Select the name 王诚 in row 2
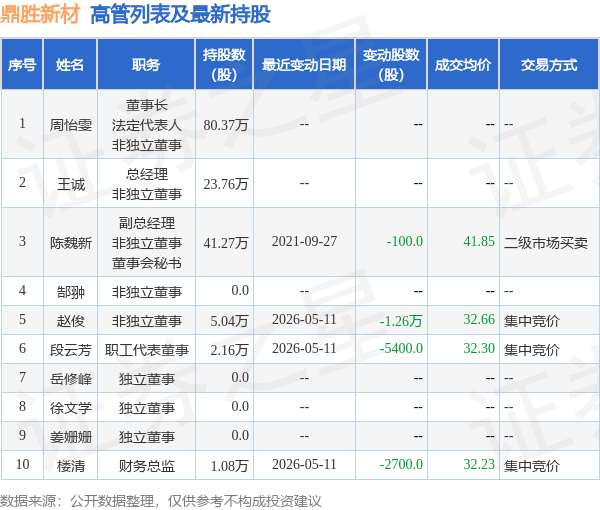The width and height of the screenshot is (600, 510). [x=71, y=184]
